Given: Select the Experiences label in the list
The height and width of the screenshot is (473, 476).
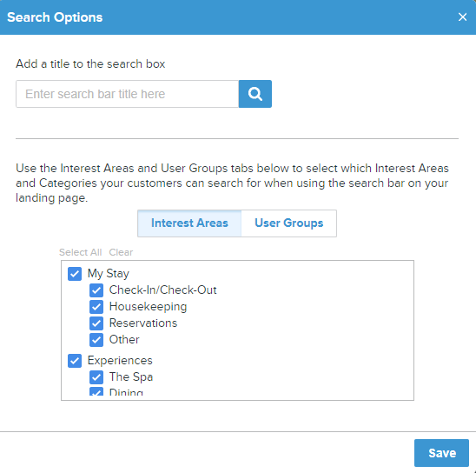Looking at the screenshot, I should click(x=120, y=361).
